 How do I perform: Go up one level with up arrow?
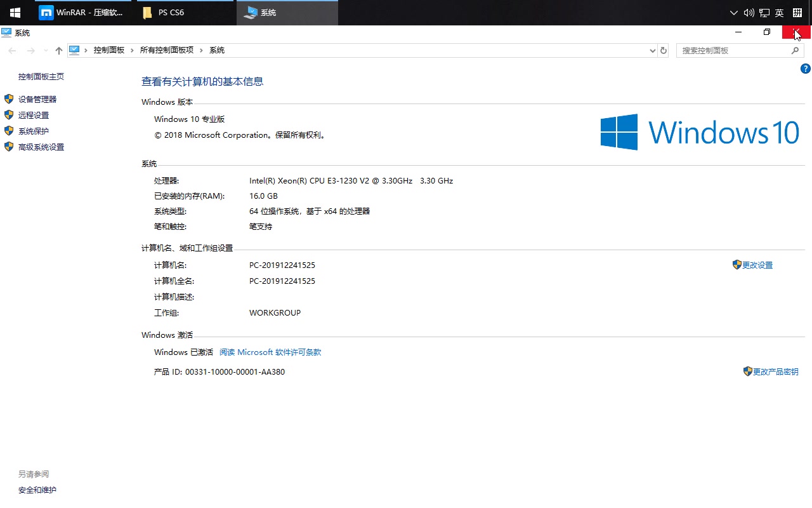(x=59, y=51)
